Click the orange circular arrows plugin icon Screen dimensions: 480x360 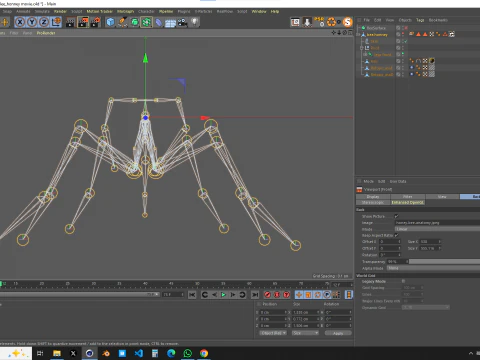point(331,22)
